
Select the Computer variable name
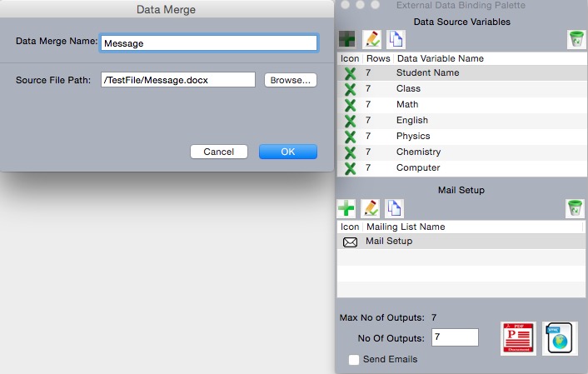pos(418,167)
